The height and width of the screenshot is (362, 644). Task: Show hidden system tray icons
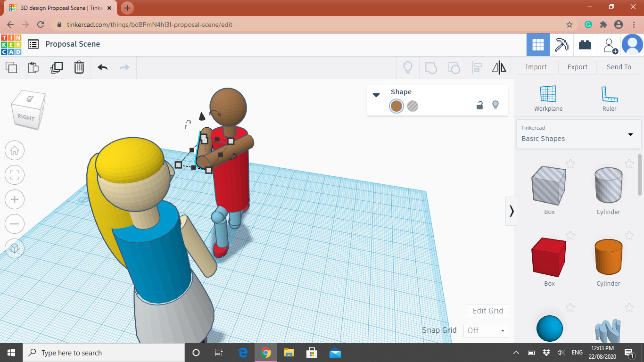[x=516, y=353]
